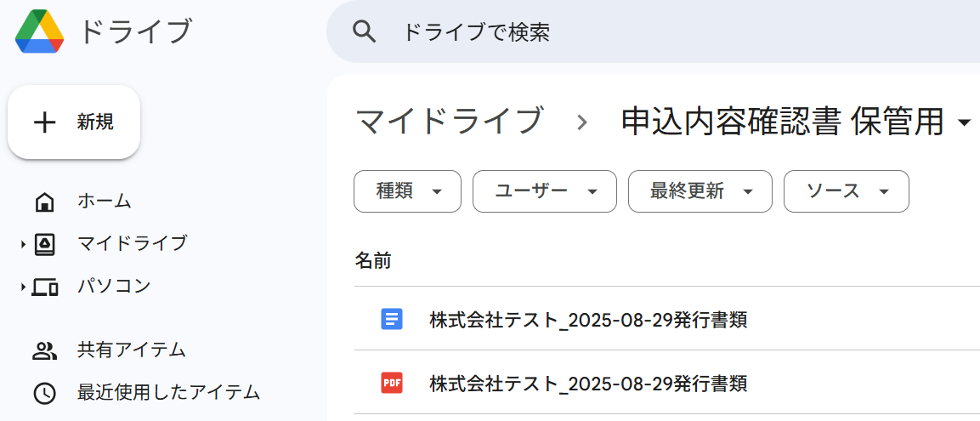
Task: Open the 種類 filter dropdown
Action: (407, 191)
